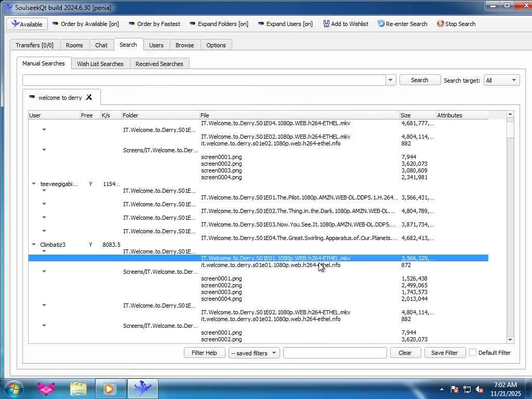Image resolution: width=532 pixels, height=399 pixels.
Task: Switch to the Rooms tab
Action: click(x=74, y=45)
